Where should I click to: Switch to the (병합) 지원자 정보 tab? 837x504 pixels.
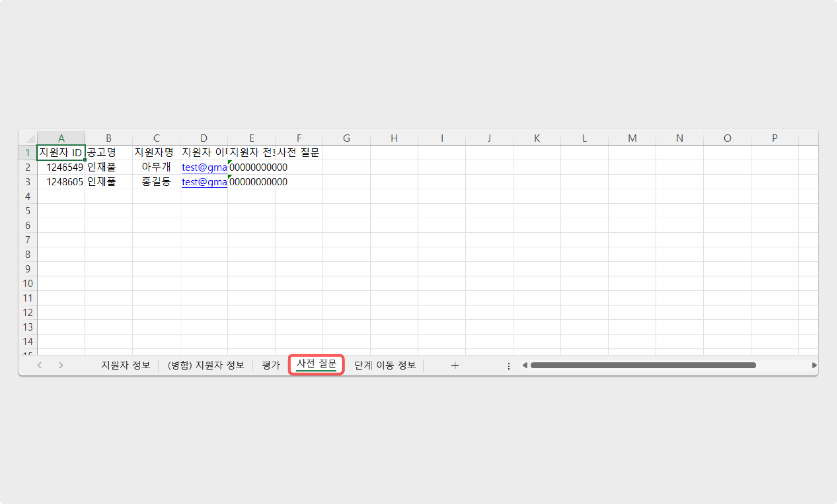[x=206, y=365]
